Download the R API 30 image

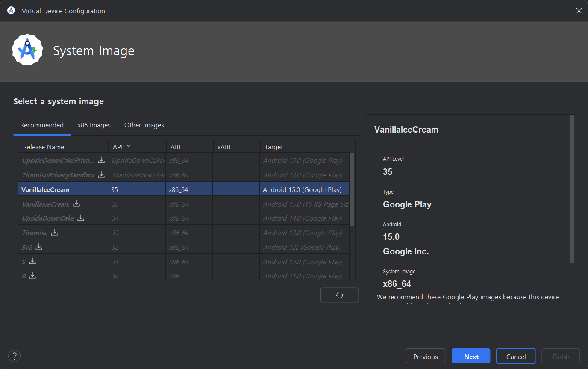coord(32,276)
